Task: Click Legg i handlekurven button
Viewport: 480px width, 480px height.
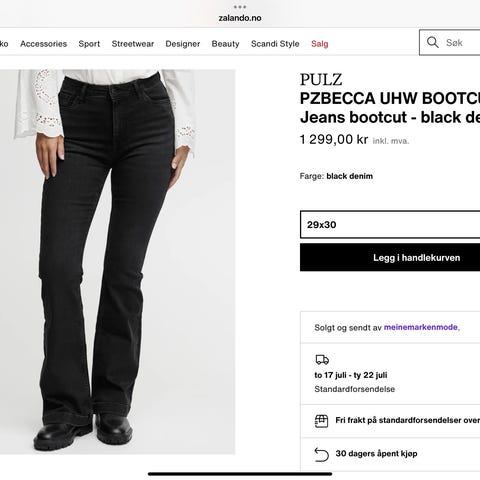Action: (390, 257)
